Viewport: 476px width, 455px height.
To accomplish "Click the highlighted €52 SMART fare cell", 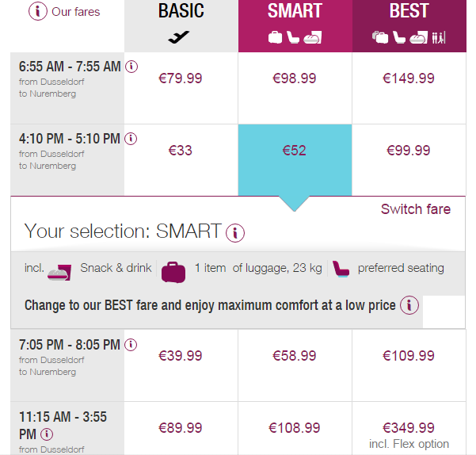I will click(295, 151).
